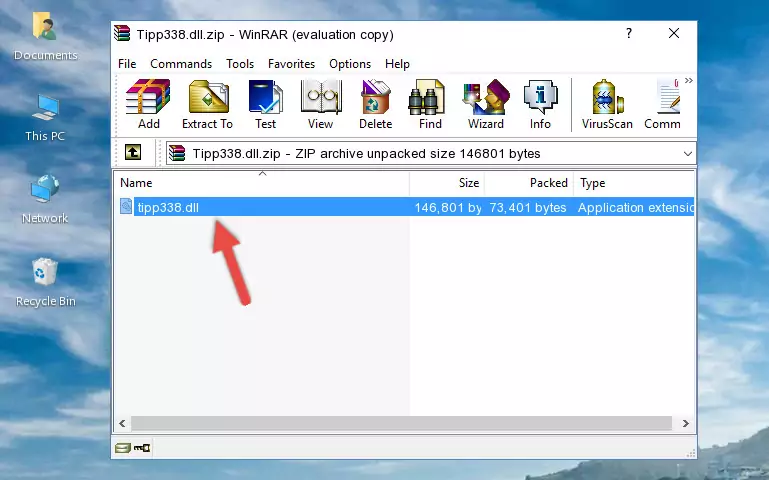Click the 73,401 bytes packed value
Viewport: 769px width, 480px height.
(528, 207)
